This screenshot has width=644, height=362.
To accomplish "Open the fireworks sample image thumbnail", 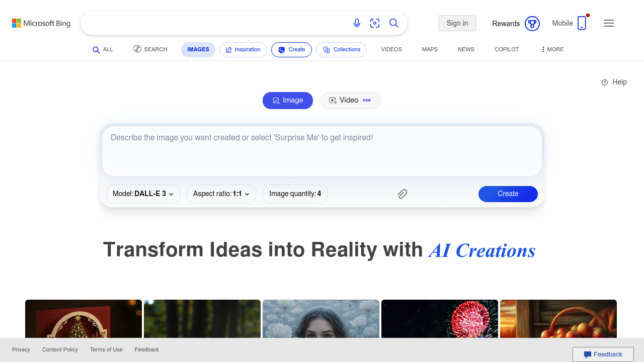I will [440, 319].
